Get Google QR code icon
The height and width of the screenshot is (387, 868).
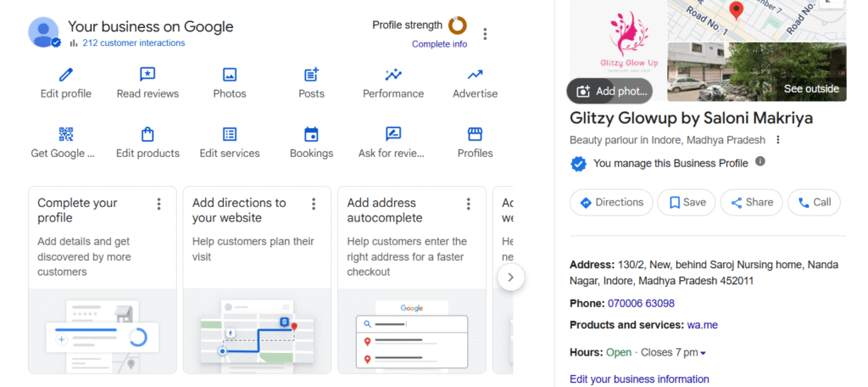(x=66, y=134)
